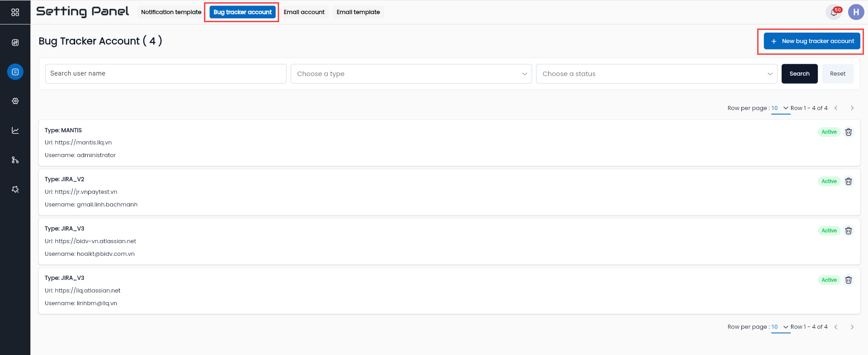Click Username administrator text

click(80, 155)
